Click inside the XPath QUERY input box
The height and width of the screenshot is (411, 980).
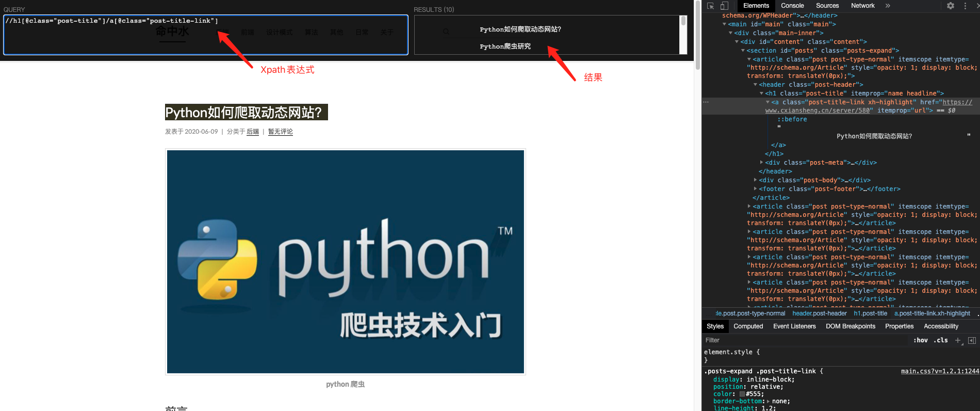[x=206, y=35]
